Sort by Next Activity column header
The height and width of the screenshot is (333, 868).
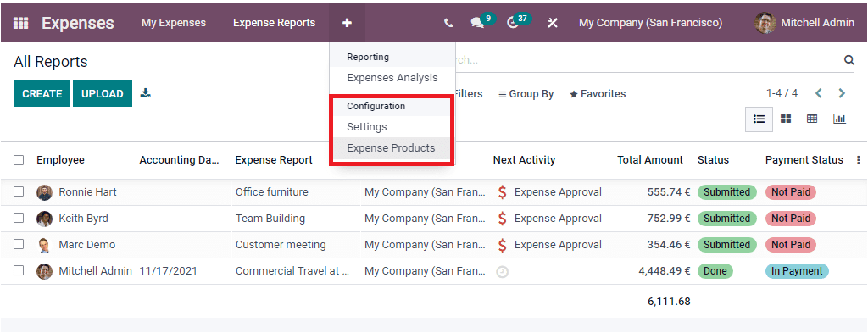pos(524,160)
